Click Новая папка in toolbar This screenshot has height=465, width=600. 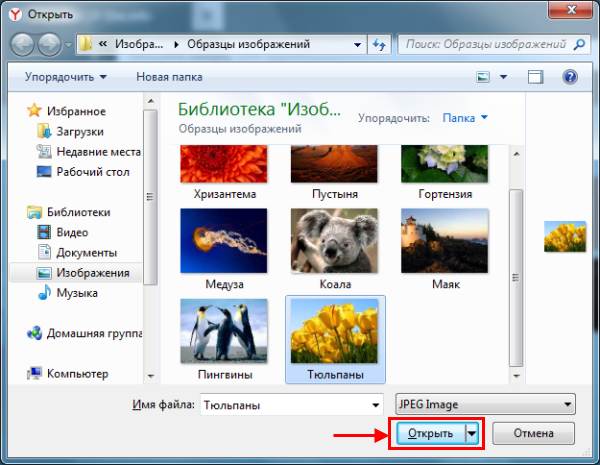click(x=168, y=77)
